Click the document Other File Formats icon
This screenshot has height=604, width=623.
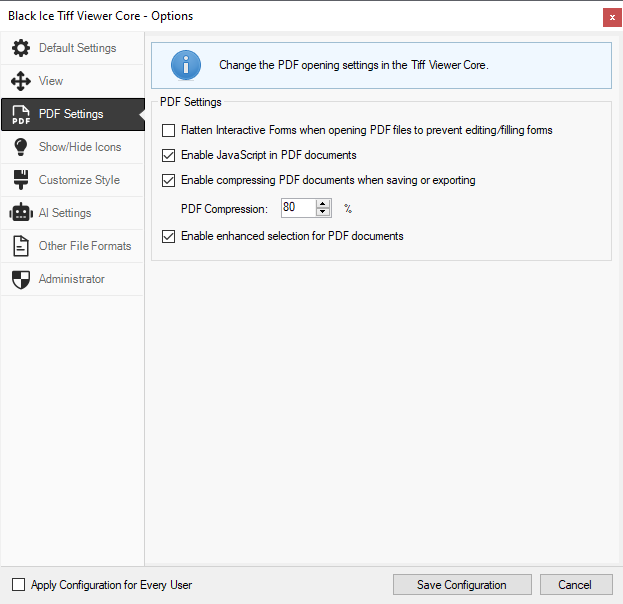pyautogui.click(x=21, y=246)
